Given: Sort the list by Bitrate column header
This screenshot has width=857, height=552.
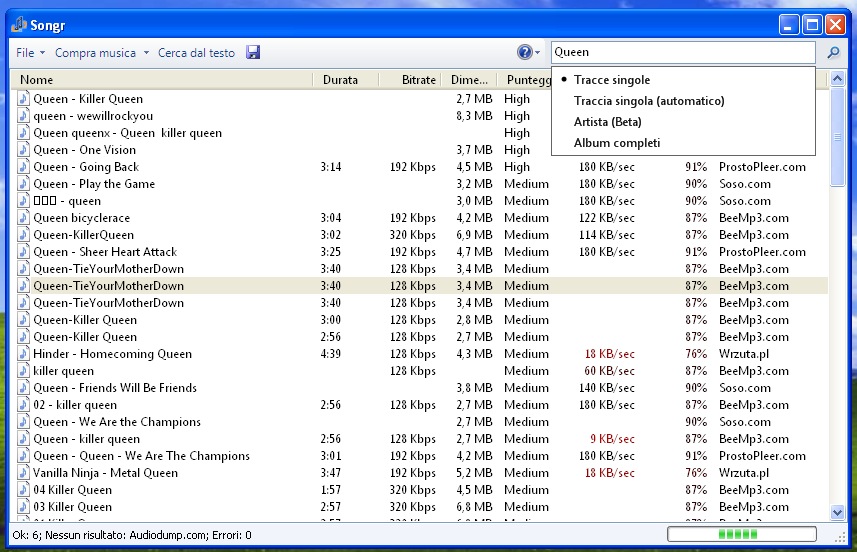Looking at the screenshot, I should point(418,80).
